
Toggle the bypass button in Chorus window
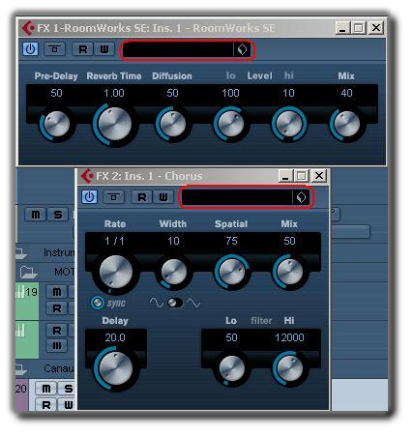pos(113,197)
